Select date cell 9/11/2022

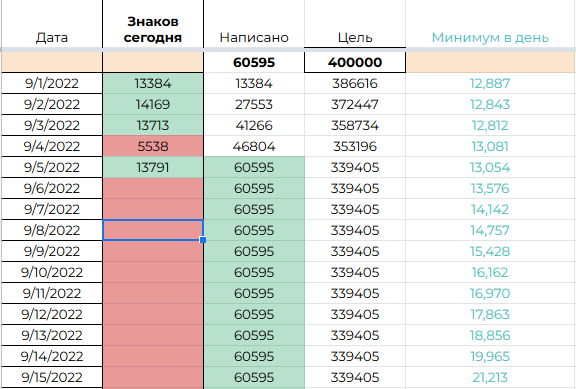(52, 293)
